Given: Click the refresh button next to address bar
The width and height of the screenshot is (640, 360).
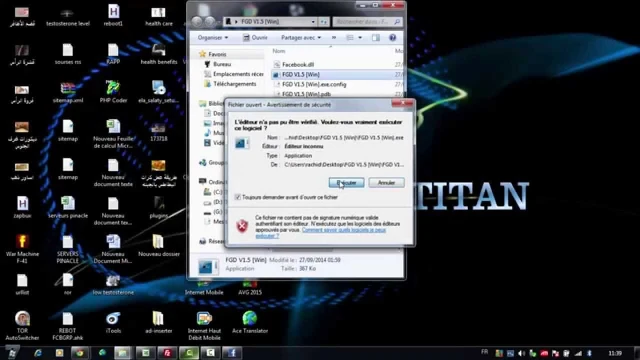Looking at the screenshot, I should coord(323,22).
